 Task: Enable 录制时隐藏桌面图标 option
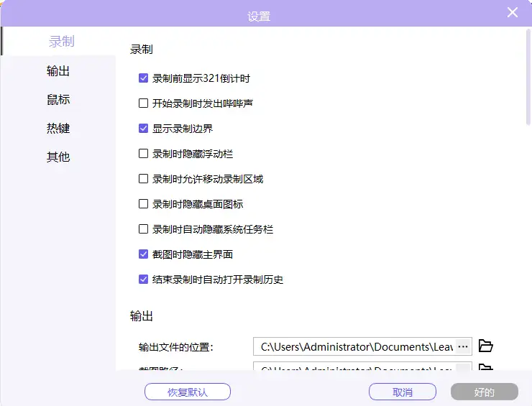point(144,204)
